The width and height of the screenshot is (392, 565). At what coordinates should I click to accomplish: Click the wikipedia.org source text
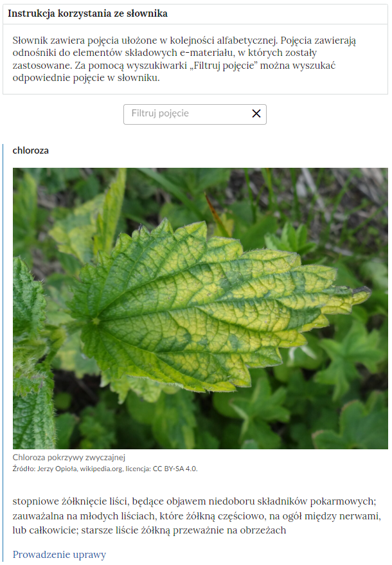tap(102, 469)
